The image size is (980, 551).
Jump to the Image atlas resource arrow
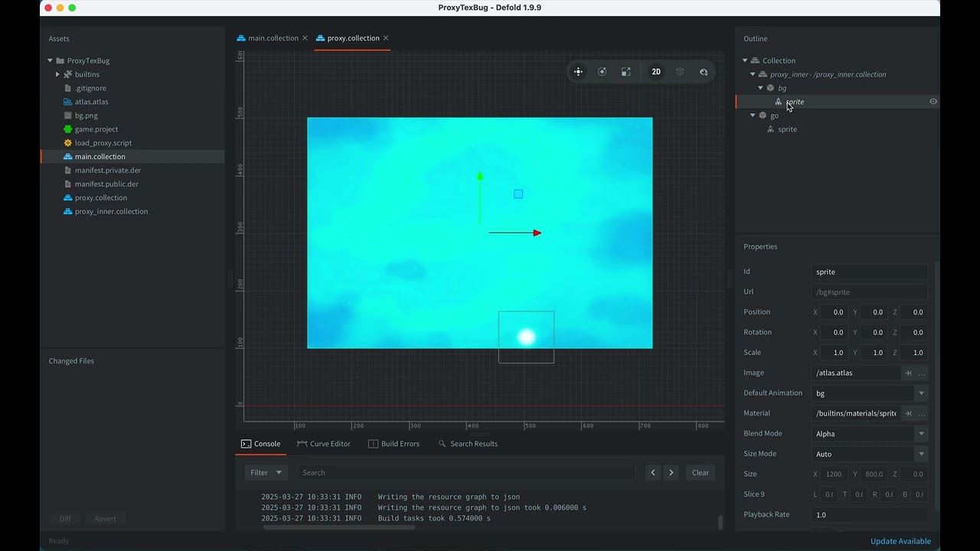pyautogui.click(x=908, y=373)
